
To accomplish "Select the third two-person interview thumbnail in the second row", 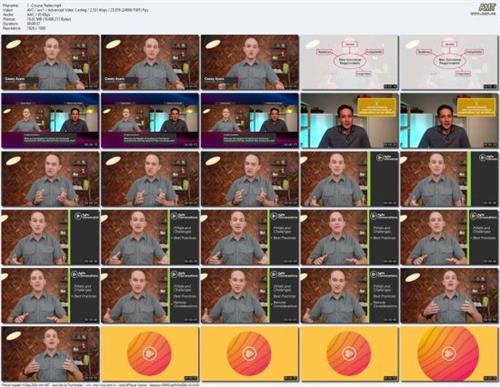I will tap(250, 121).
